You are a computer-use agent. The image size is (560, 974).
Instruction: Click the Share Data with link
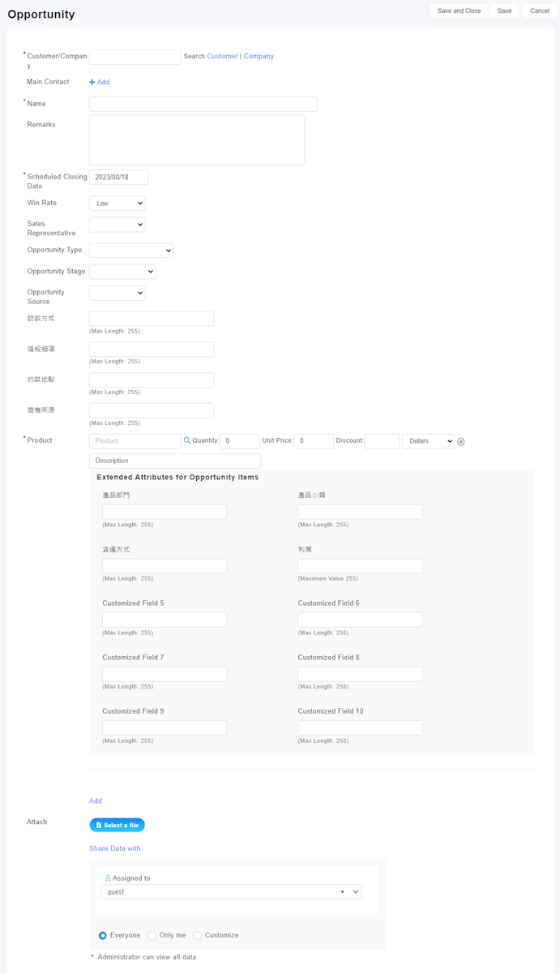[115, 848]
